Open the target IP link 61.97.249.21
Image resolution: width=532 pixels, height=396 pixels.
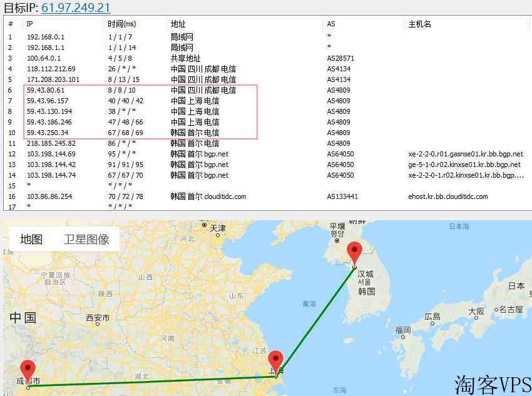click(x=76, y=8)
